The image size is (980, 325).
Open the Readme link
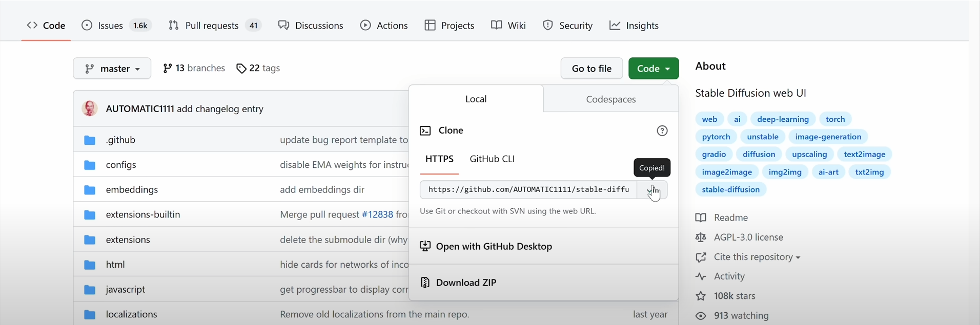click(x=722, y=218)
